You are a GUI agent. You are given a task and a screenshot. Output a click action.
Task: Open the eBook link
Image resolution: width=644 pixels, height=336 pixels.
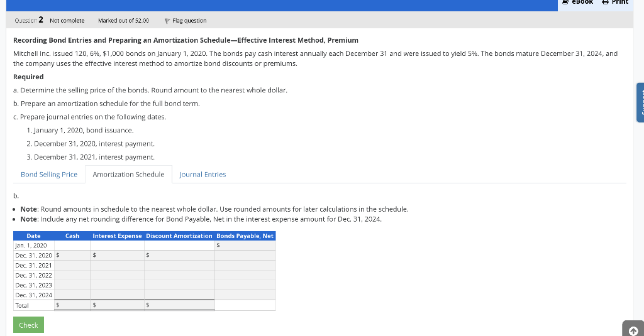pos(577,2)
